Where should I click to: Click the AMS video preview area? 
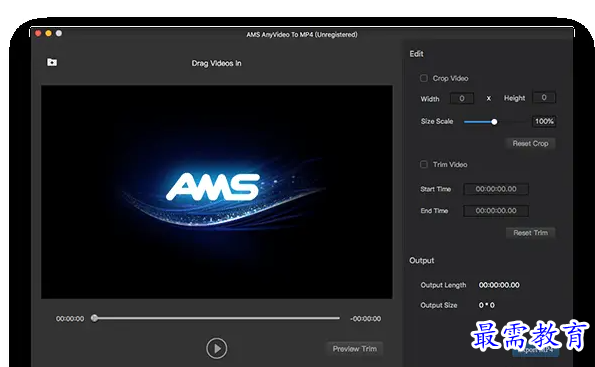(x=217, y=192)
